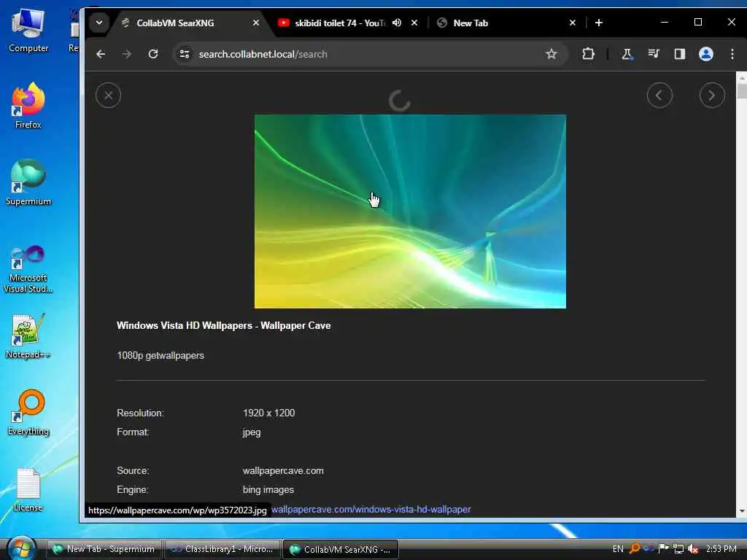The width and height of the screenshot is (747, 560).
Task: Open network status tray icon
Action: (x=678, y=548)
